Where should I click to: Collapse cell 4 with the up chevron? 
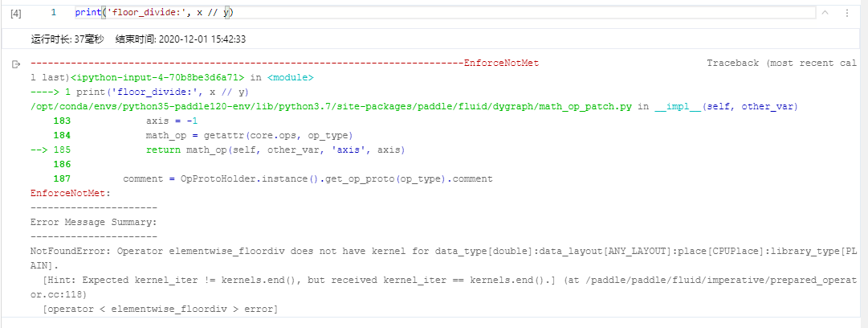pyautogui.click(x=825, y=13)
